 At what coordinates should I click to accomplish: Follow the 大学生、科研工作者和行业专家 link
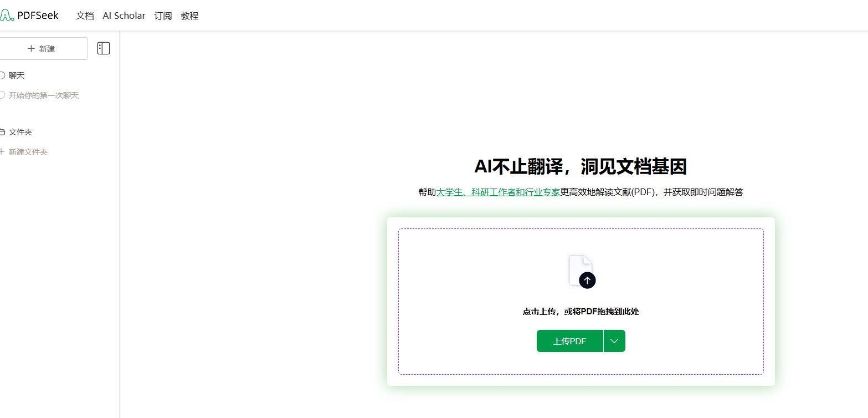(x=498, y=192)
